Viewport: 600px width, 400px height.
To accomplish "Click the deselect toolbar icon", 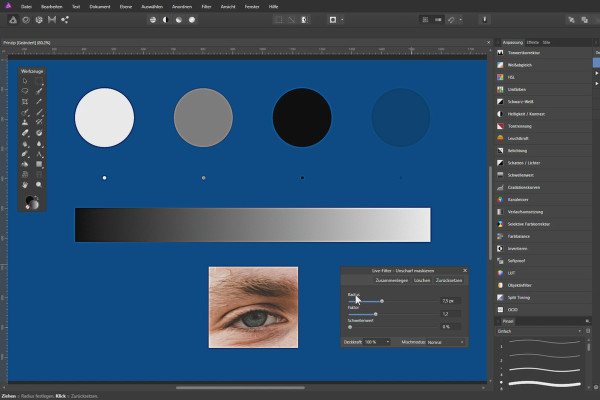I will tap(292, 20).
